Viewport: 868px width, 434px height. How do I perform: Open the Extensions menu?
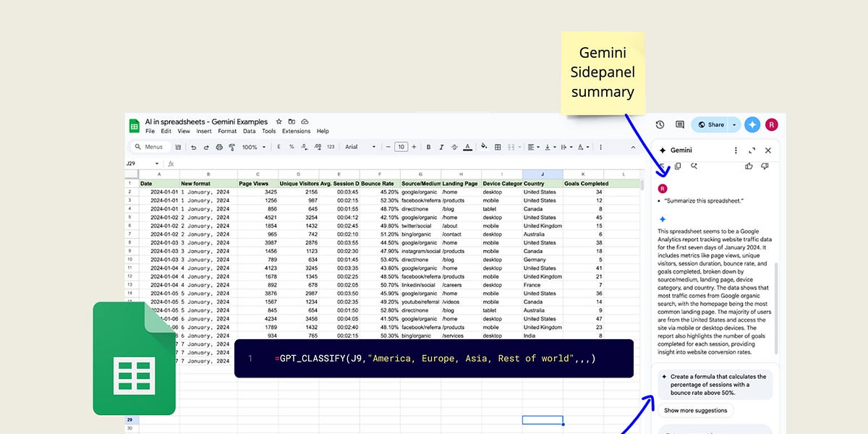tap(296, 131)
